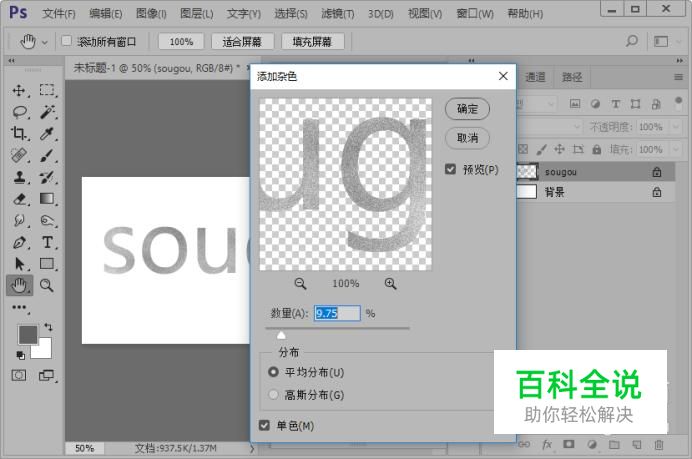The height and width of the screenshot is (459, 692).
Task: Select Gaussian distribution (高斯分布) radio
Action: pos(273,394)
